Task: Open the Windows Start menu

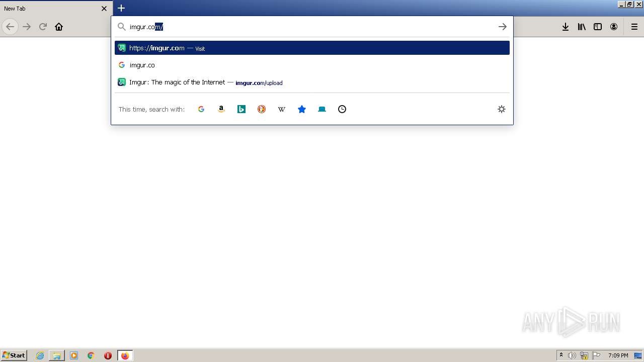Action: 14,355
